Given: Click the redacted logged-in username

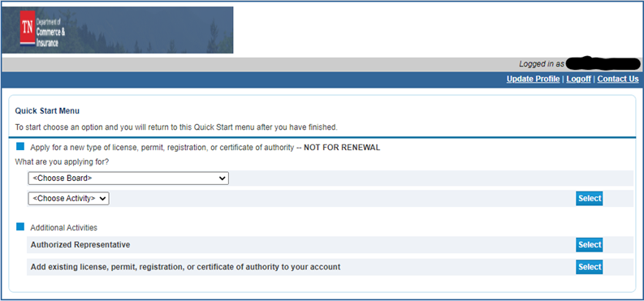Looking at the screenshot, I should tap(603, 63).
